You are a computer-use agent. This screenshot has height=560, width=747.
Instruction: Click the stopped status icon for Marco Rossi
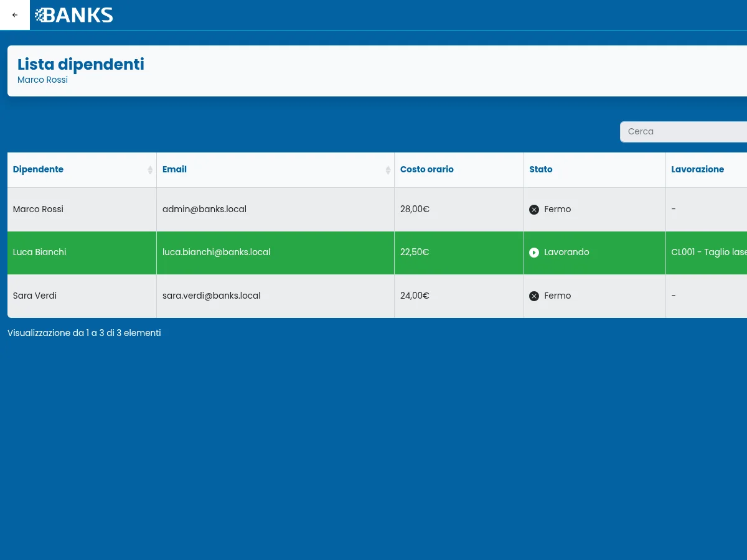534,210
